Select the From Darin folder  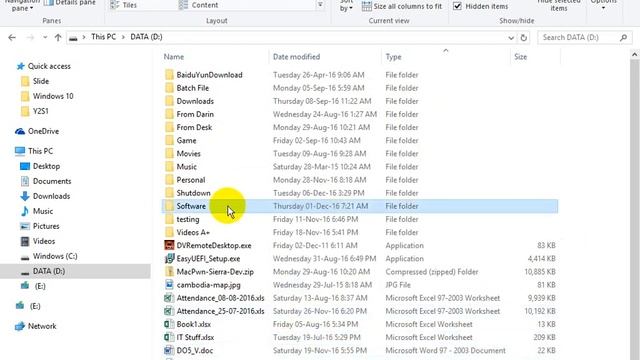pyautogui.click(x=189, y=114)
